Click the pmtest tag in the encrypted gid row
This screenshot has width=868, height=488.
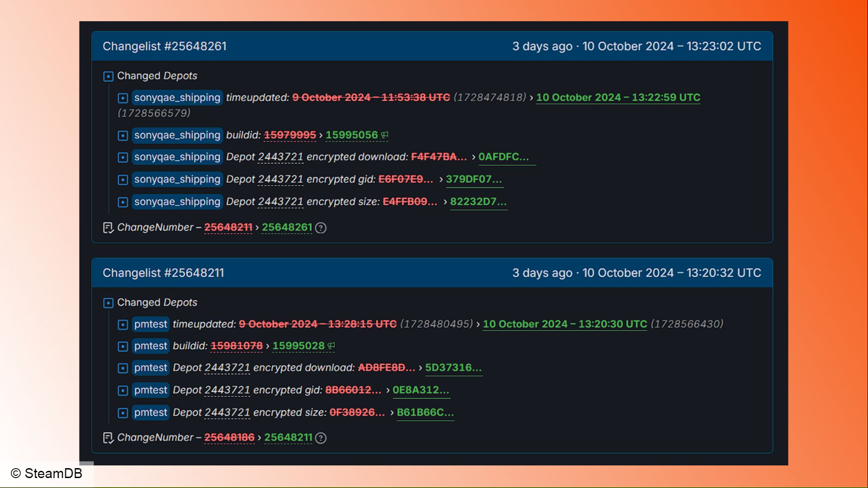coord(150,390)
